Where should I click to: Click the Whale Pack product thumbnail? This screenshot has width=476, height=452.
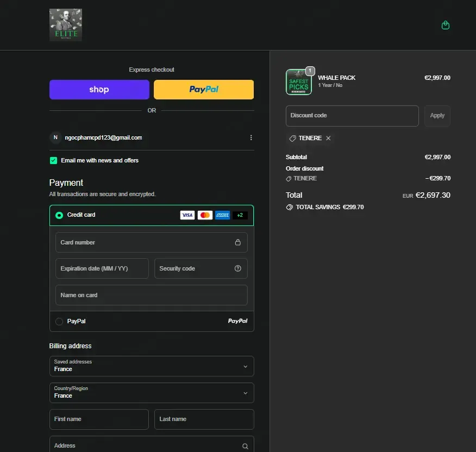click(x=299, y=82)
